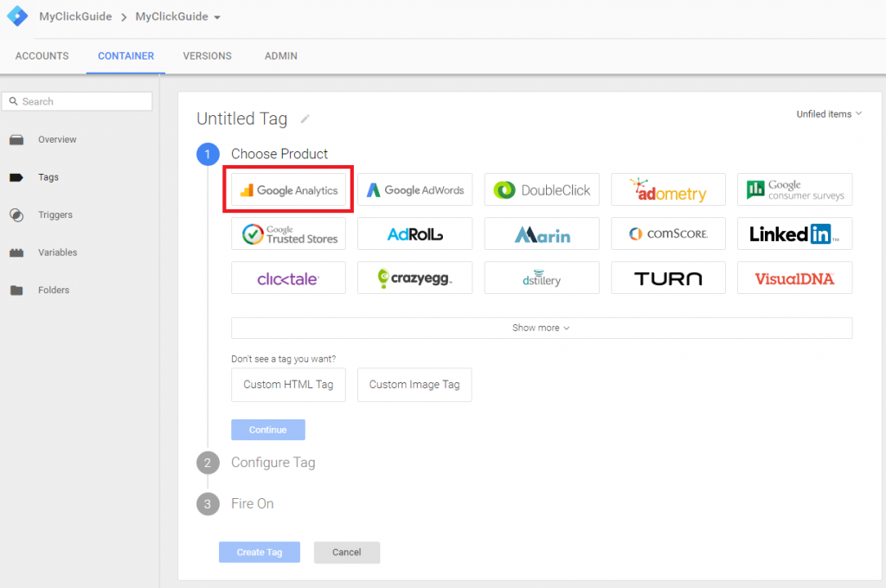Click the Triggers icon in sidebar
Viewport: 886px width, 588px height.
16,215
